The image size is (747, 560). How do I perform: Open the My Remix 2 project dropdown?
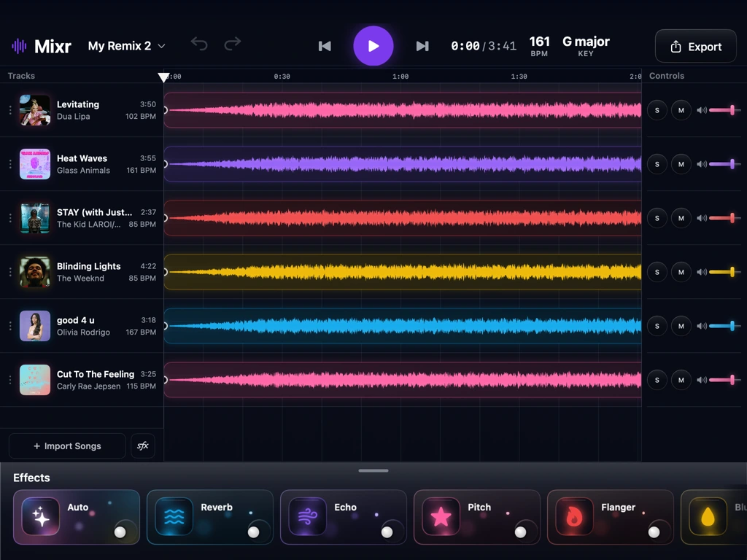coord(127,46)
